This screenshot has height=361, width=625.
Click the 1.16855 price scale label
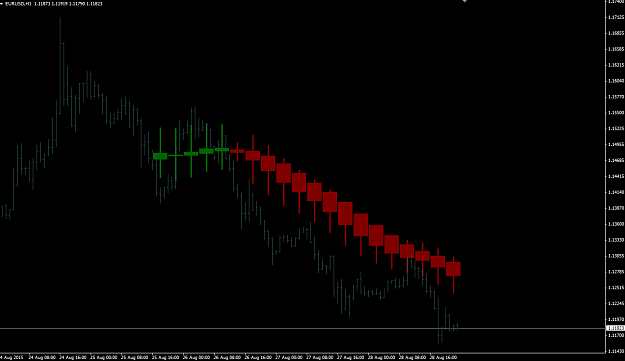click(616, 33)
